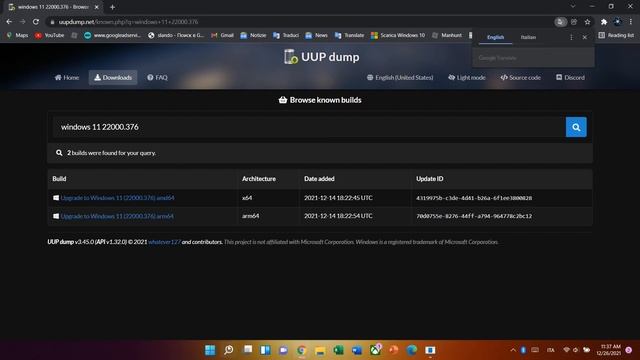Open Chrome three-dot menu
This screenshot has width=640, height=360.
pos(631,22)
